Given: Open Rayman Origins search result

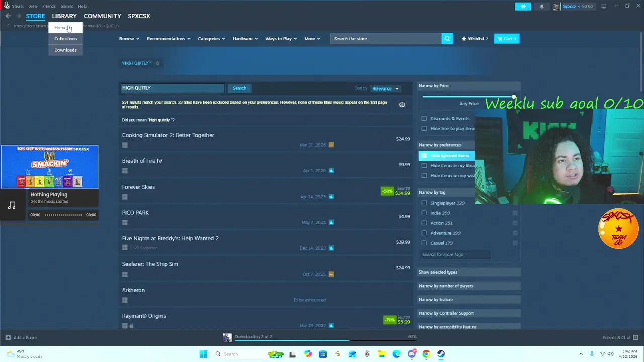Looking at the screenshot, I should (265, 320).
